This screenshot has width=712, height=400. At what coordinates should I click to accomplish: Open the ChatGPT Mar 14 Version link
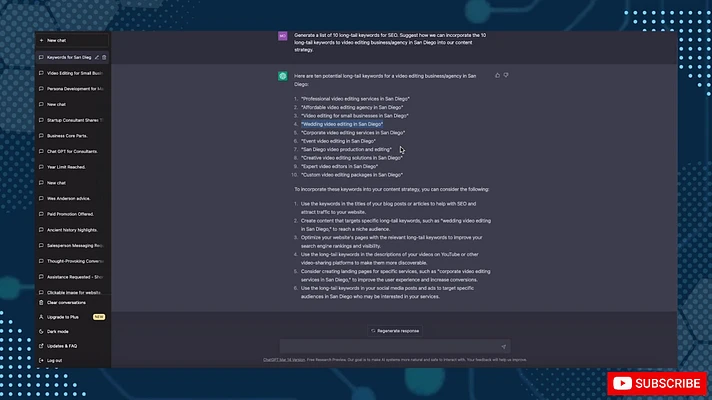[x=285, y=360]
